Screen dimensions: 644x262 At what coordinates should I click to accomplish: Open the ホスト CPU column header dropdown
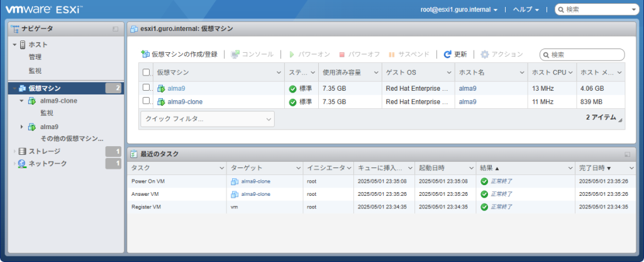pyautogui.click(x=570, y=73)
